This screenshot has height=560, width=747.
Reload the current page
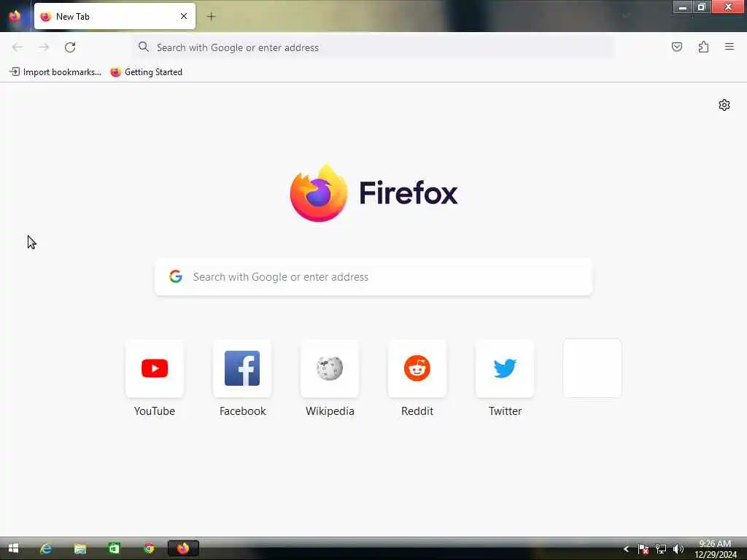coord(70,47)
